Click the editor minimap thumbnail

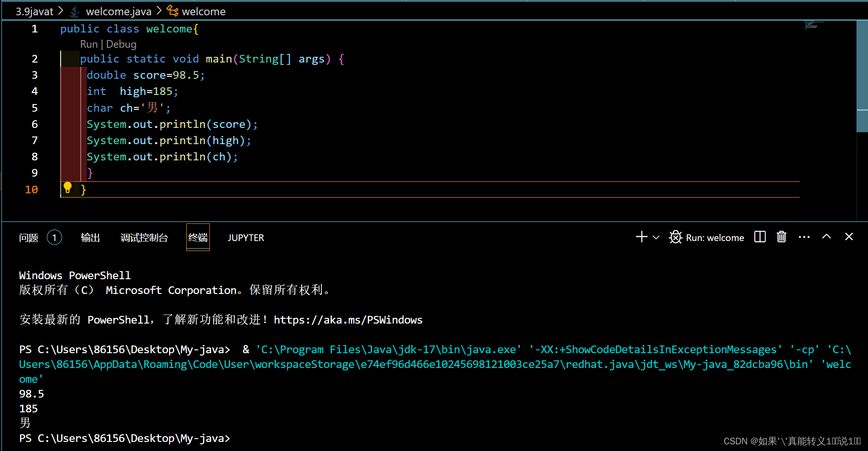pyautogui.click(x=814, y=25)
